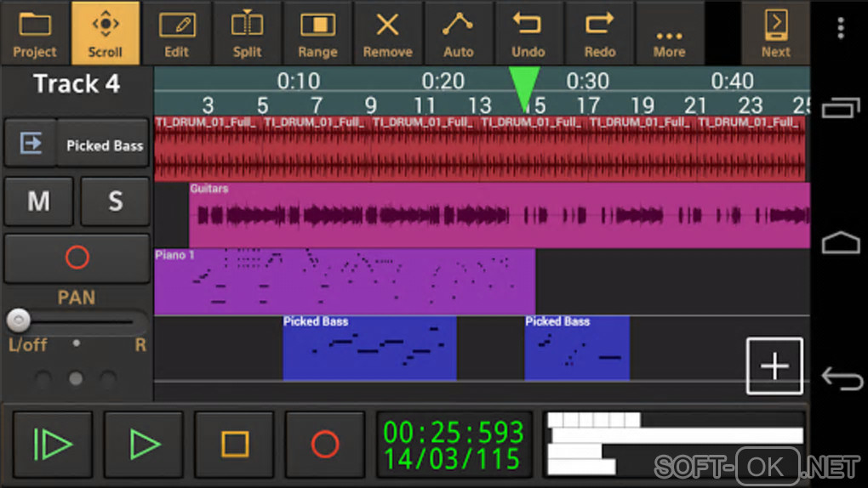The height and width of the screenshot is (488, 868).
Task: Redo the last action
Action: [x=600, y=32]
